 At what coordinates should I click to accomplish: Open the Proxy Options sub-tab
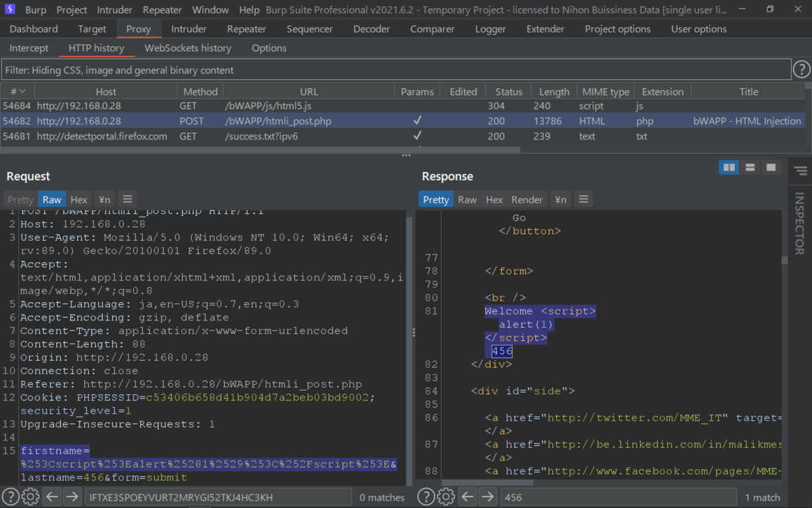click(269, 48)
